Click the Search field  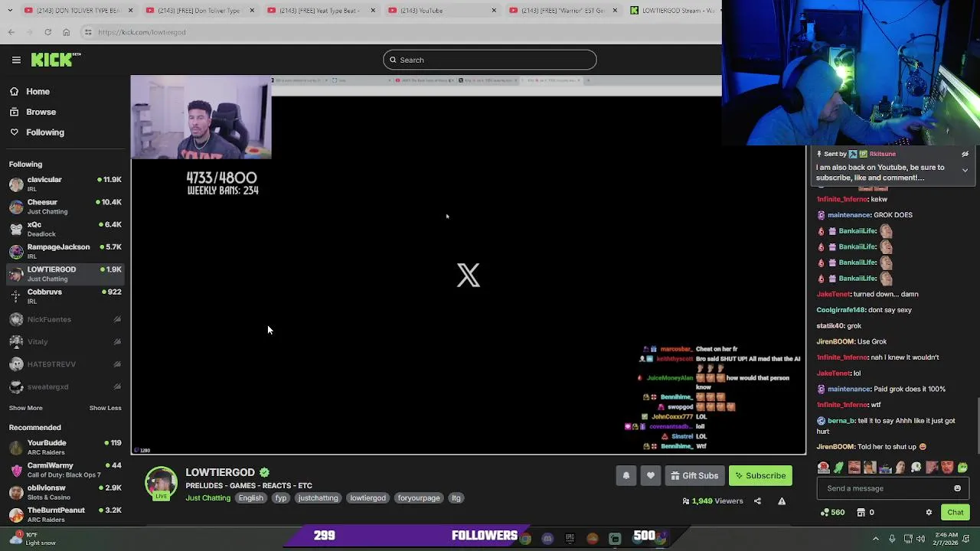[x=490, y=60]
